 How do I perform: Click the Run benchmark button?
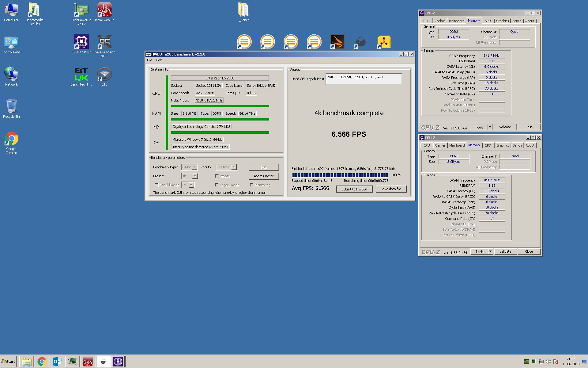(264, 167)
